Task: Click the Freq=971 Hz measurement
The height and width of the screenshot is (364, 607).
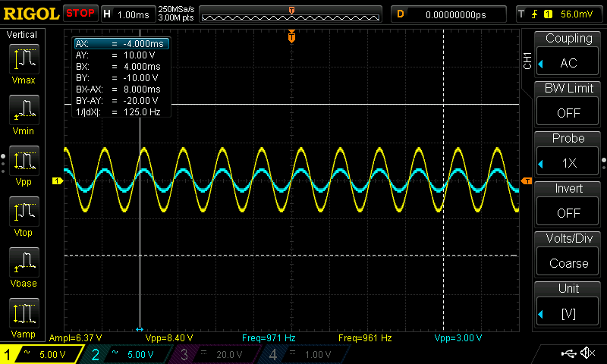Action: [x=269, y=338]
